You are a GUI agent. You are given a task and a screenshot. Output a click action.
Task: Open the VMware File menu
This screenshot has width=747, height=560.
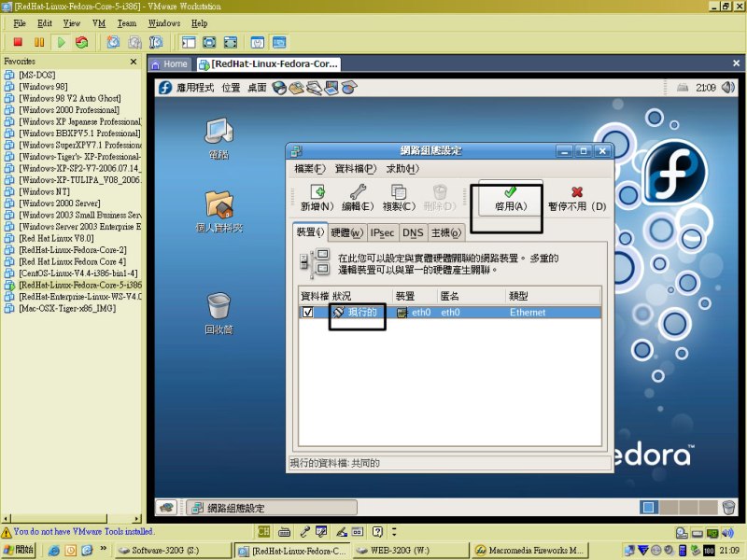pos(20,23)
